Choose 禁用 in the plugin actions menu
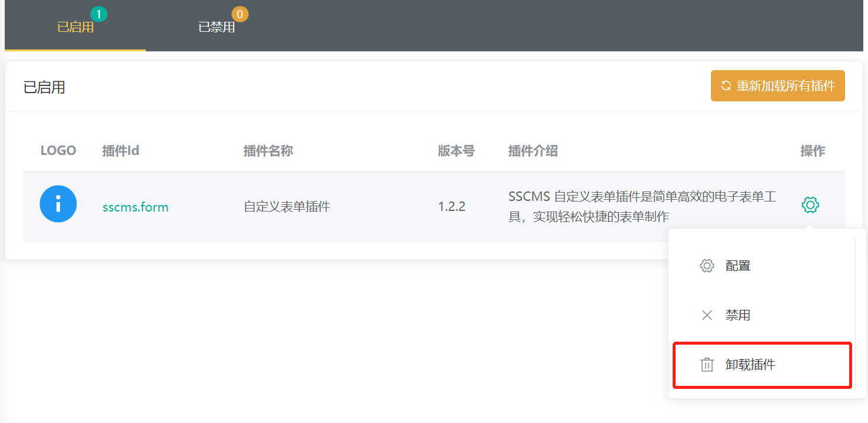Screen dimensions: 868x423 click(x=738, y=315)
